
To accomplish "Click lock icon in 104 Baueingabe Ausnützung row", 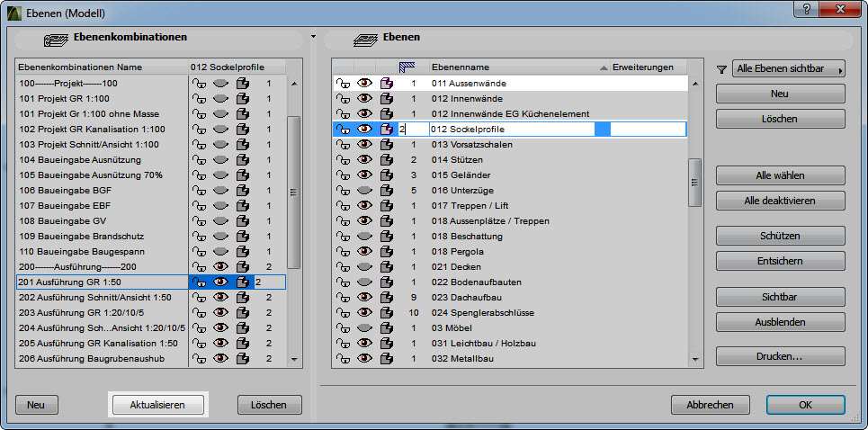I will click(x=200, y=160).
